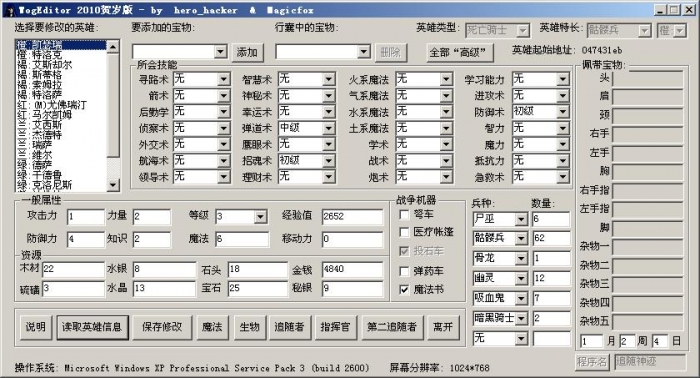The width and height of the screenshot is (700, 378).
Task: Click the 全部"高级" button
Action: pos(460,53)
